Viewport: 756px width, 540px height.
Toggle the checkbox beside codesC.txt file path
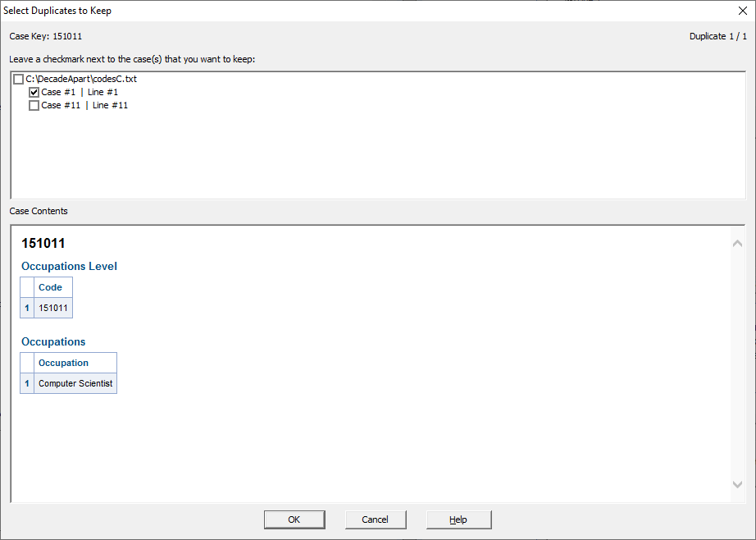point(18,79)
